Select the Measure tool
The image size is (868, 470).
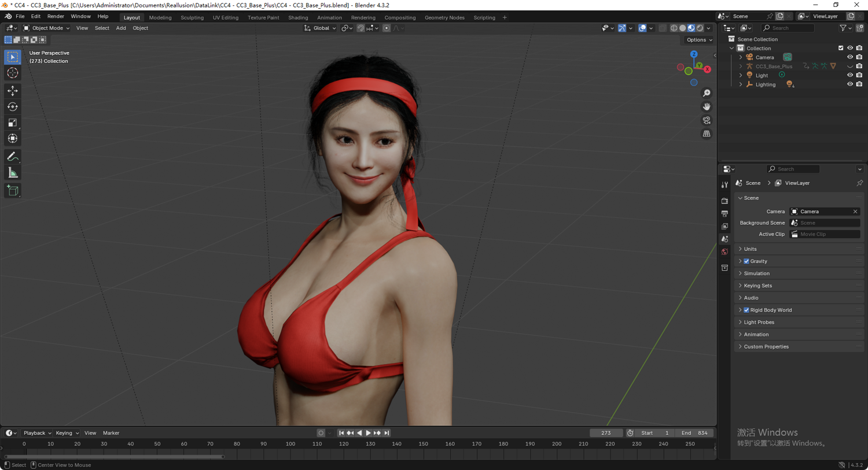click(12, 173)
